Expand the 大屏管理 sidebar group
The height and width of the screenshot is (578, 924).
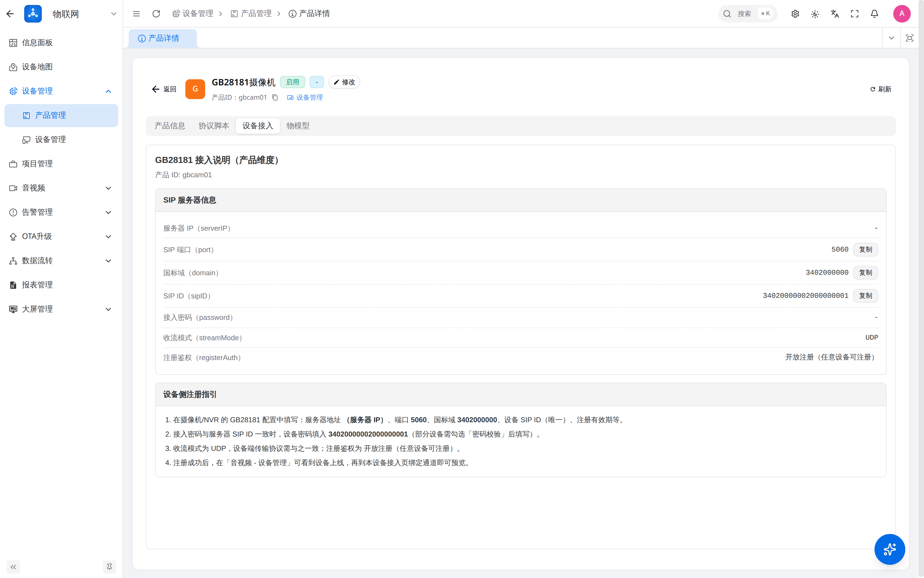click(61, 309)
